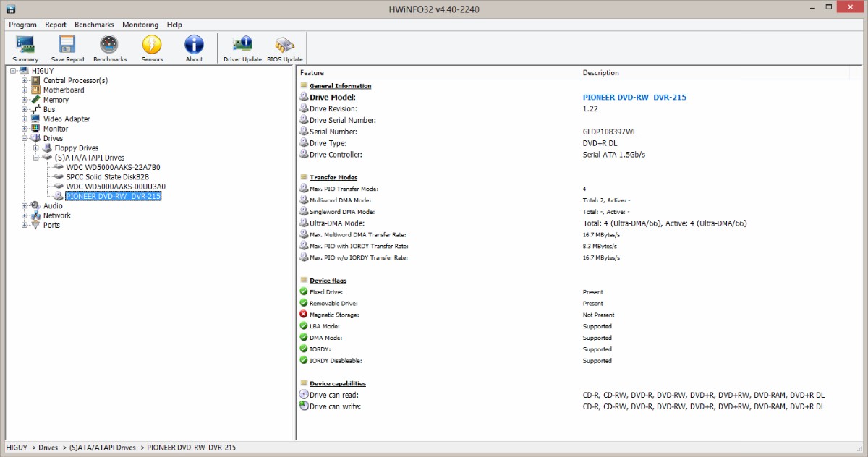The height and width of the screenshot is (457, 868).
Task: Open the Summary toolbar icon
Action: pyautogui.click(x=25, y=44)
